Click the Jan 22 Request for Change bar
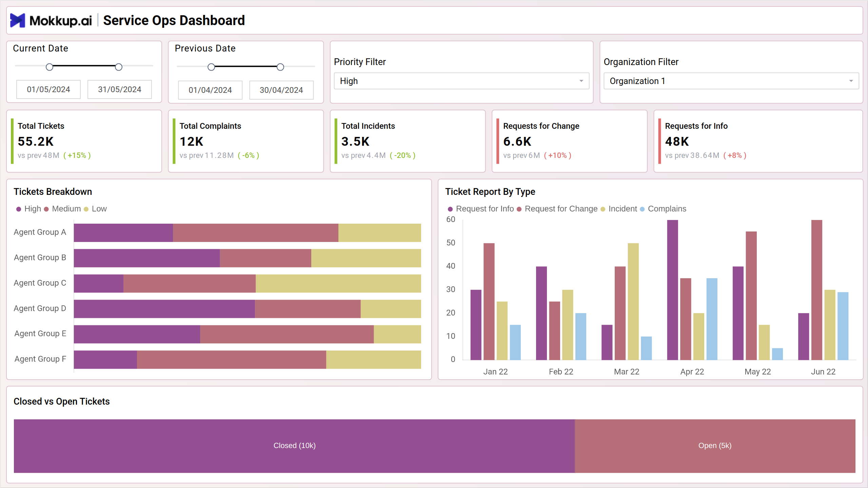This screenshot has height=488, width=868. tap(489, 302)
